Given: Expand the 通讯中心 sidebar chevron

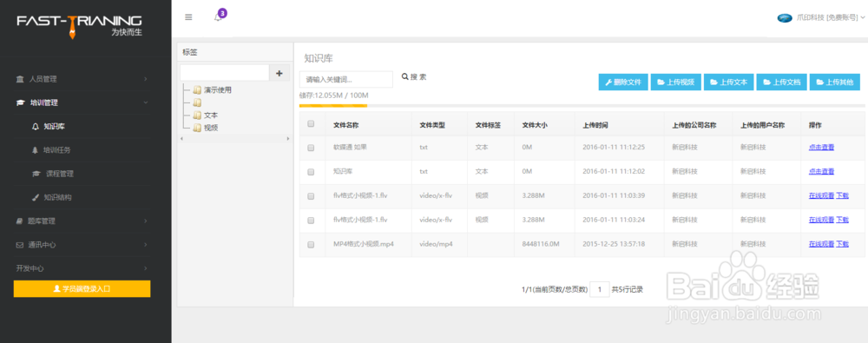Looking at the screenshot, I should point(146,244).
